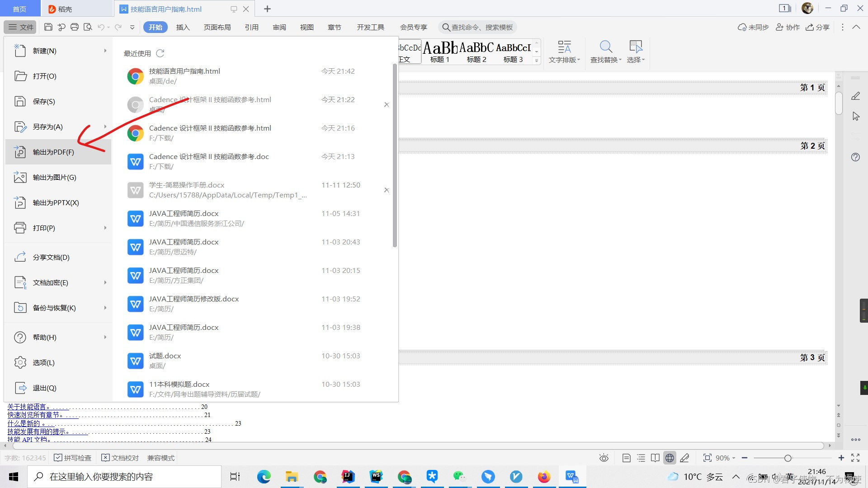The image size is (868, 488).
Task: Expand the Save As submenu arrow
Action: 105,127
